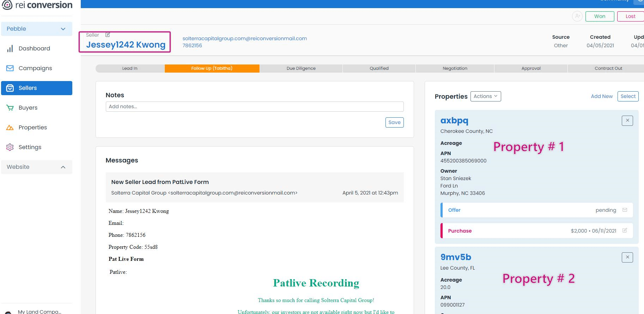Switch pipeline stage to Lead In
The height and width of the screenshot is (314, 644).
130,68
